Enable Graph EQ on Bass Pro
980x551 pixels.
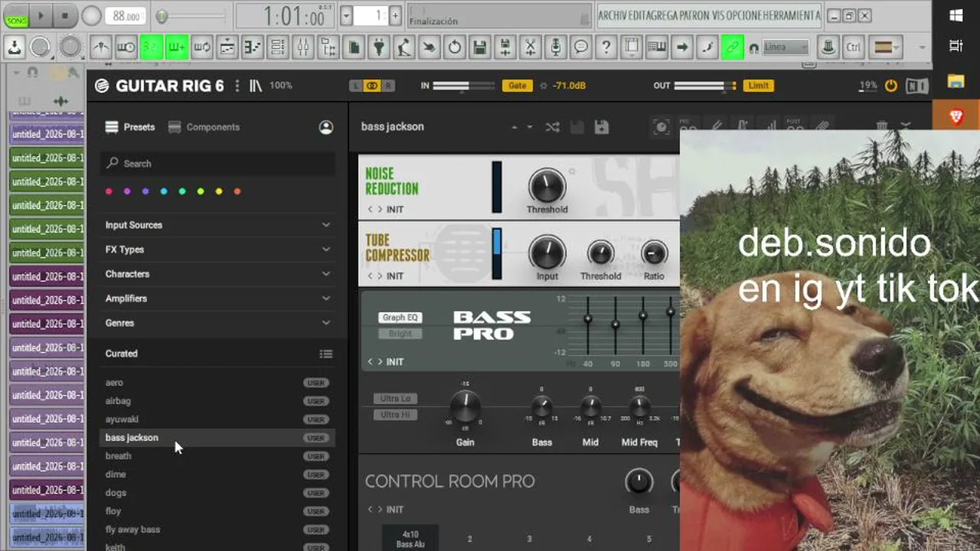pyautogui.click(x=400, y=318)
